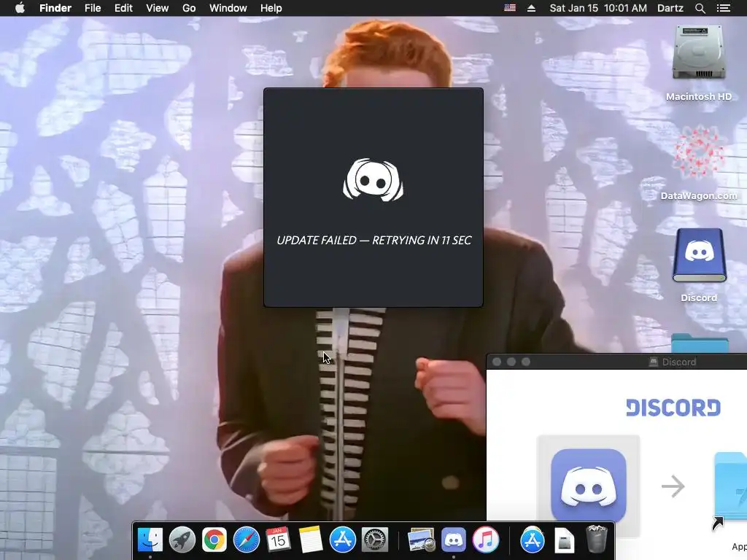
Task: Open the File menu
Action: pyautogui.click(x=93, y=8)
